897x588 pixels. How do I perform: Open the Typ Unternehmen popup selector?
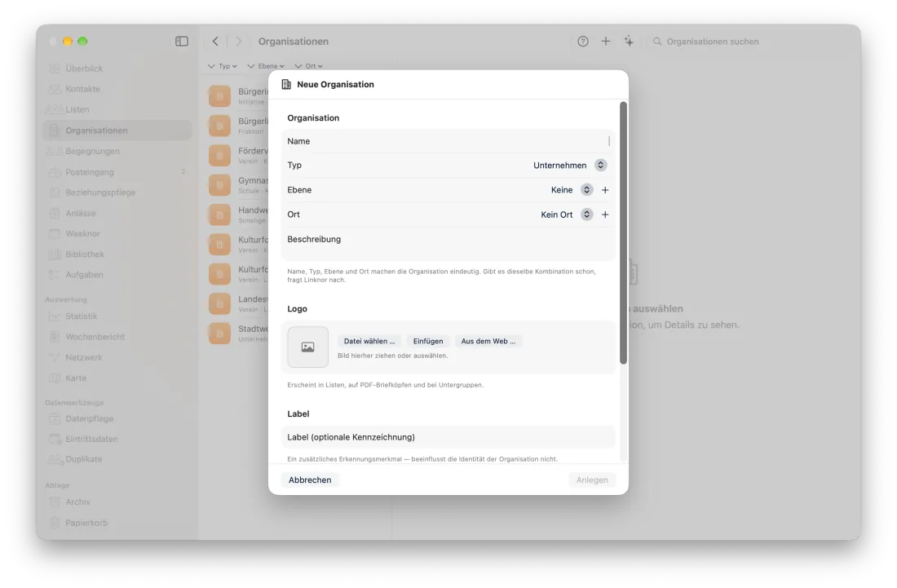coord(570,166)
